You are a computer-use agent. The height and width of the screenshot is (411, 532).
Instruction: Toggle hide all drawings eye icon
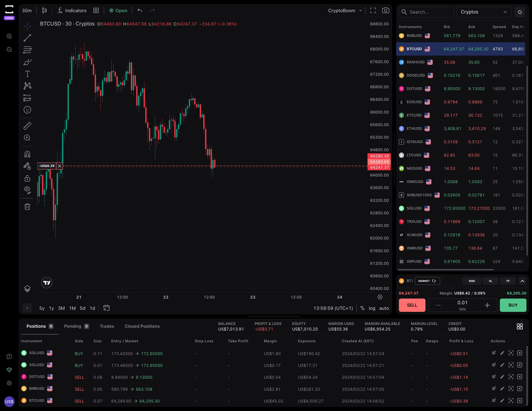pyautogui.click(x=27, y=190)
